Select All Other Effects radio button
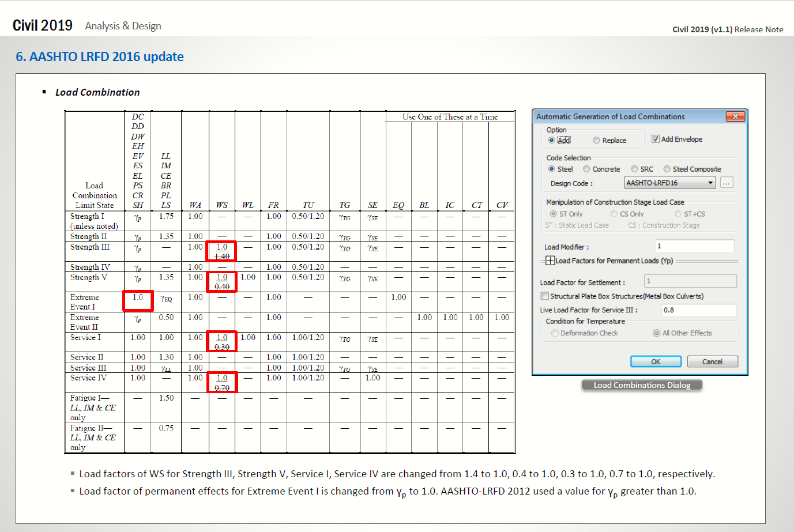The height and width of the screenshot is (532, 794). click(x=656, y=333)
